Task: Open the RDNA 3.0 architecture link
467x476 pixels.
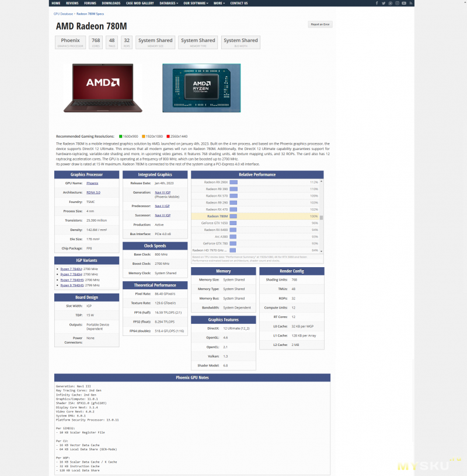Action: (93, 192)
